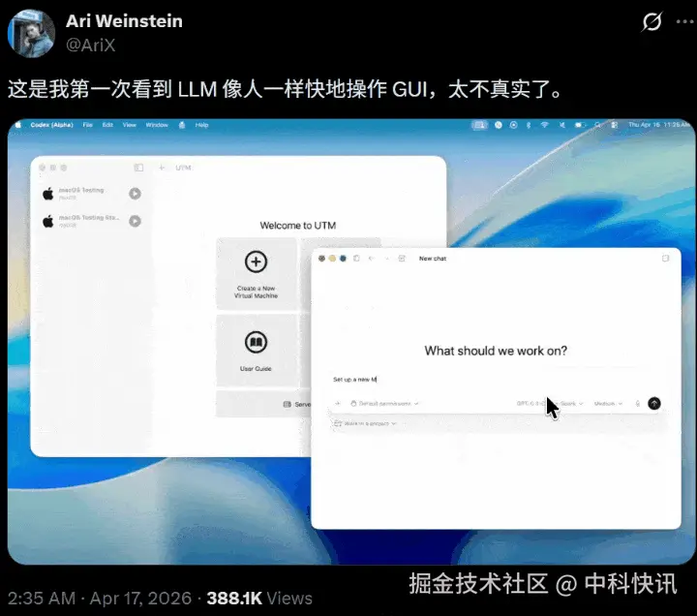Click the new chat compose icon in Codex
Screen dimensions: 697x616
[x=402, y=259]
